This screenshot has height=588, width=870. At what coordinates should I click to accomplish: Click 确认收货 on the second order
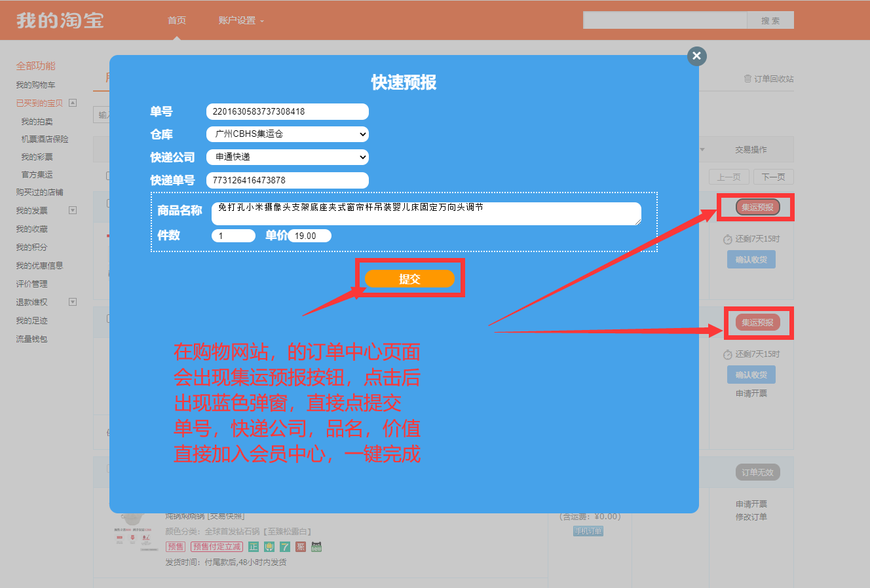coord(751,375)
